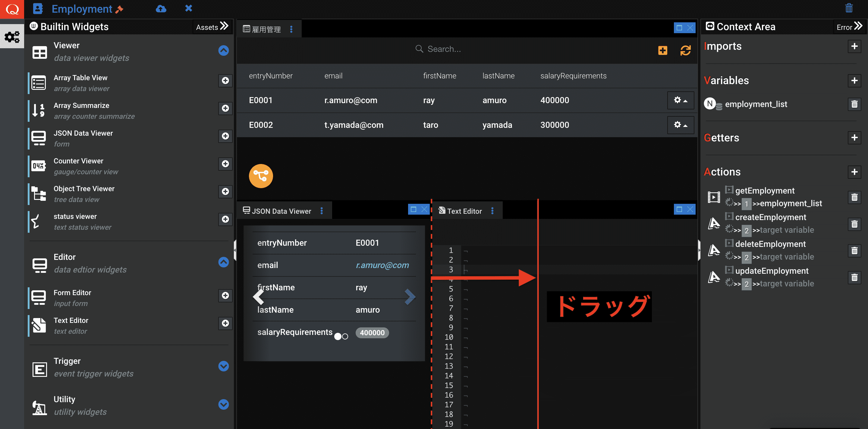The width and height of the screenshot is (868, 429).
Task: Click the r.amuro@com email link
Action: tap(382, 265)
